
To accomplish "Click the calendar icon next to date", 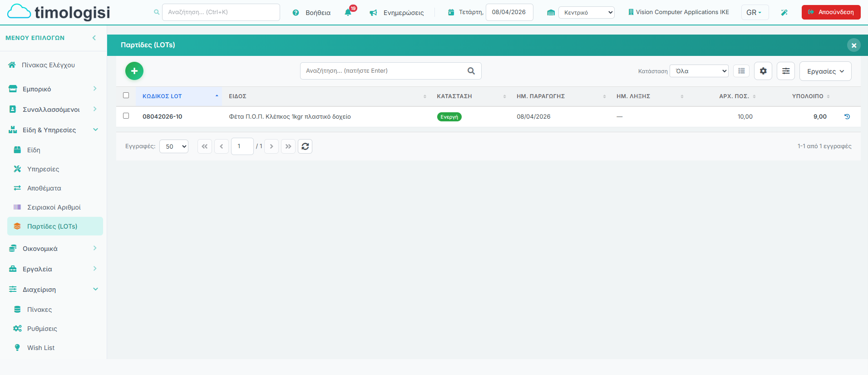I will coord(451,12).
